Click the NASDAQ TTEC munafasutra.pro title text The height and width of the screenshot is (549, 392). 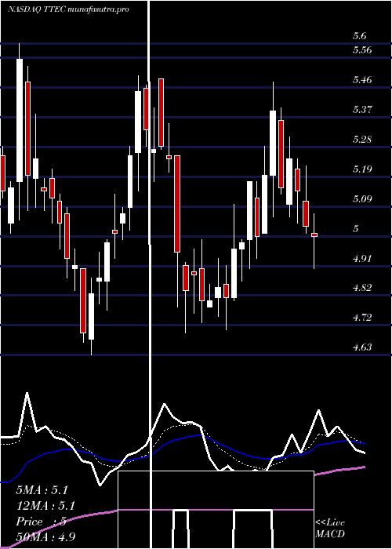point(69,9)
